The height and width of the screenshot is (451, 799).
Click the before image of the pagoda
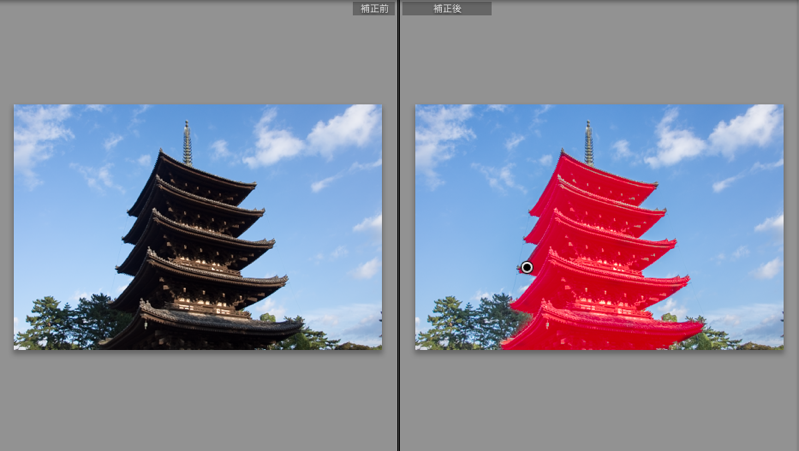click(x=198, y=227)
